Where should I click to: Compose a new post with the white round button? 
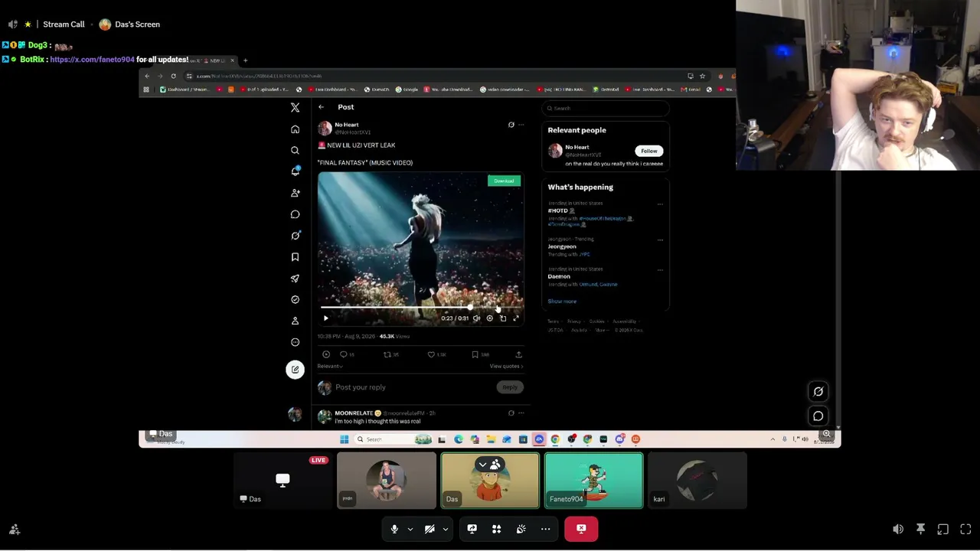[295, 370]
